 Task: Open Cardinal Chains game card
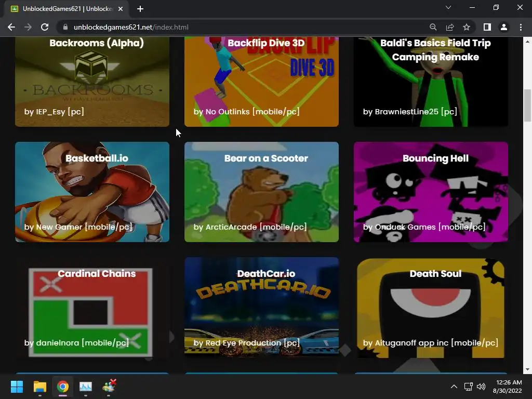(92, 308)
